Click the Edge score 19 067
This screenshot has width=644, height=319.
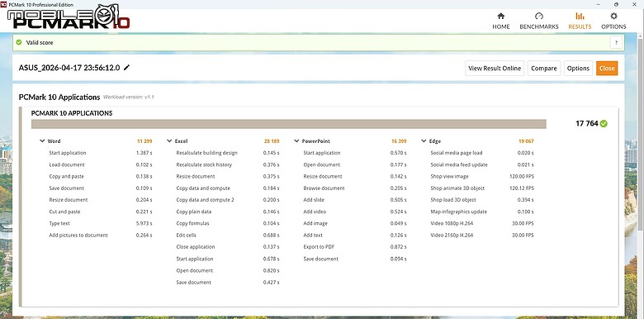[x=526, y=141]
